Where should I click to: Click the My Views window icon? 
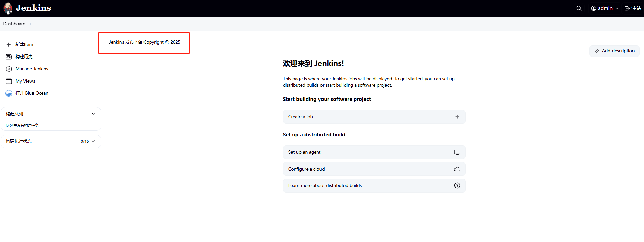[9, 81]
